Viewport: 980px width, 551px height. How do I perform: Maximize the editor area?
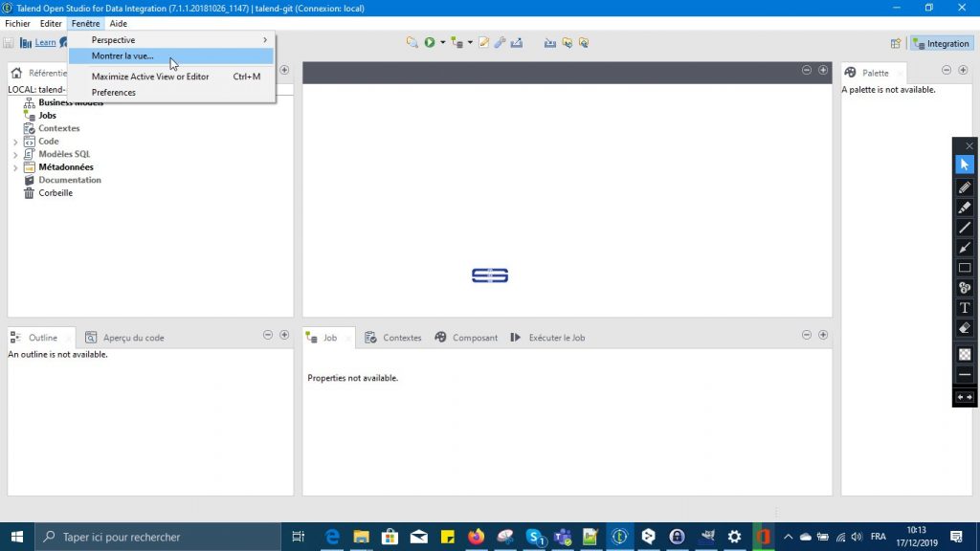click(x=822, y=70)
